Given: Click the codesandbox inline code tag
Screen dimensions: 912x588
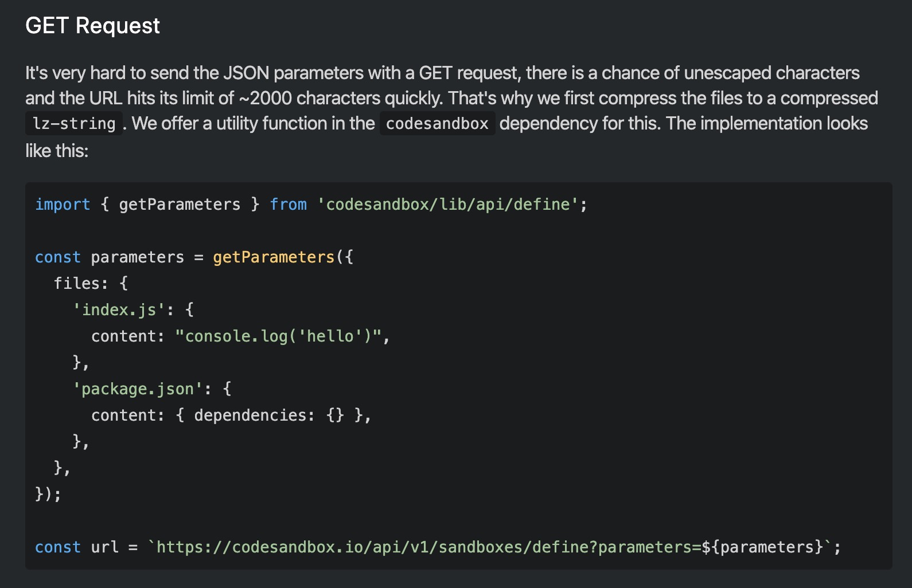Looking at the screenshot, I should click(437, 123).
